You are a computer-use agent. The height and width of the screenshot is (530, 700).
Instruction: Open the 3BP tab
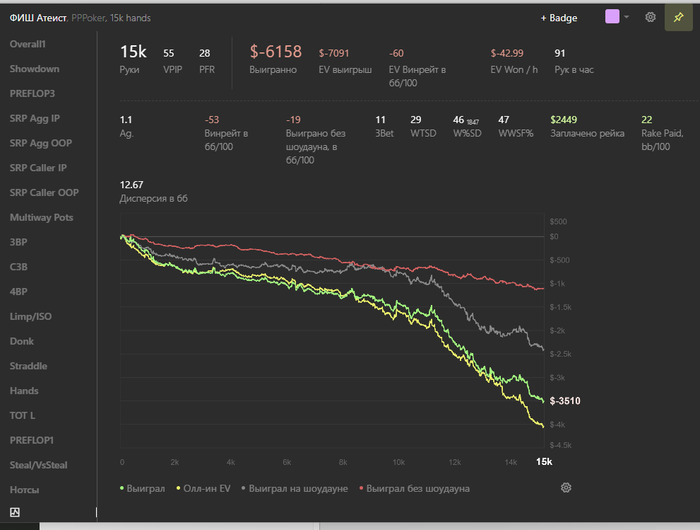coord(18,242)
